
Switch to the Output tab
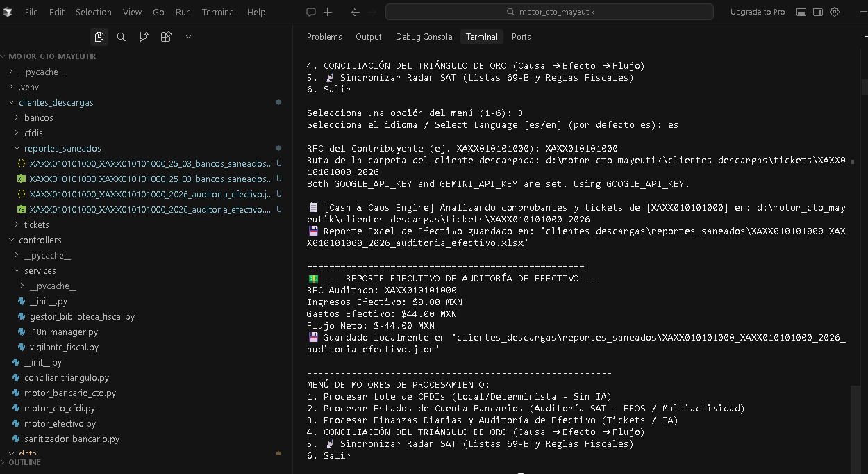pyautogui.click(x=369, y=37)
